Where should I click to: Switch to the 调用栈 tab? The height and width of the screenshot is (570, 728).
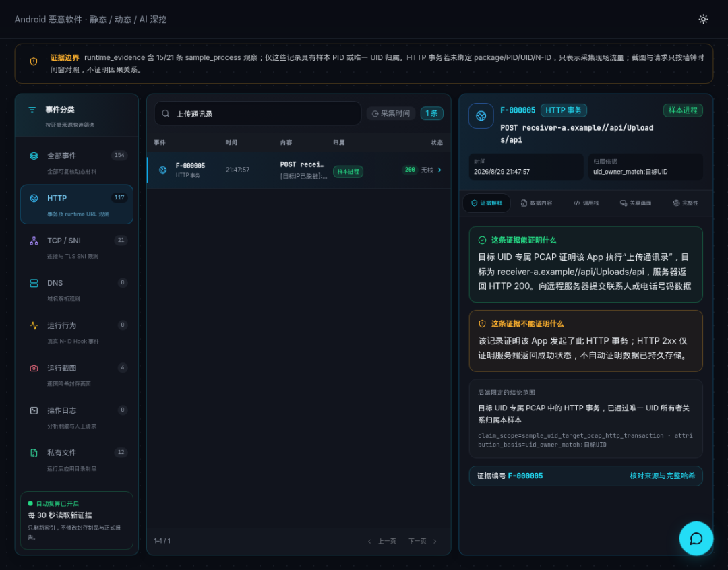pyautogui.click(x=586, y=203)
